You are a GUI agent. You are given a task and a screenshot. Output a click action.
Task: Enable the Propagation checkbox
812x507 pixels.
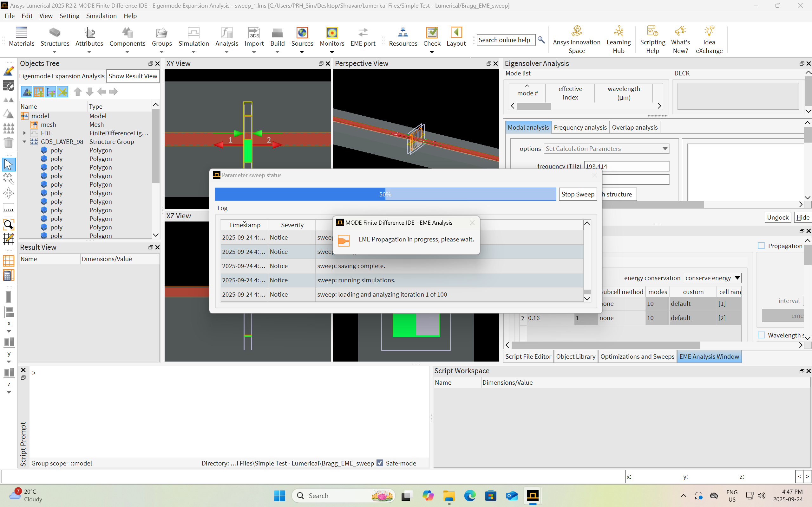[761, 246]
